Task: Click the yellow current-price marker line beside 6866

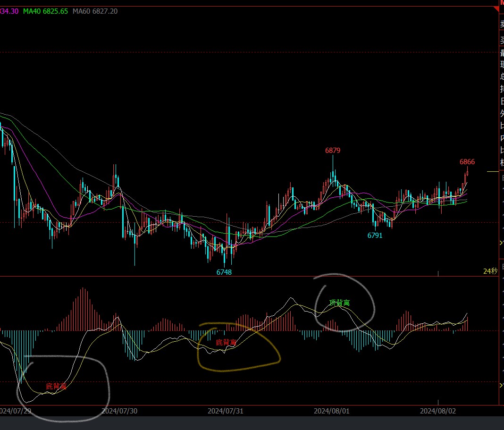Action: coord(493,172)
